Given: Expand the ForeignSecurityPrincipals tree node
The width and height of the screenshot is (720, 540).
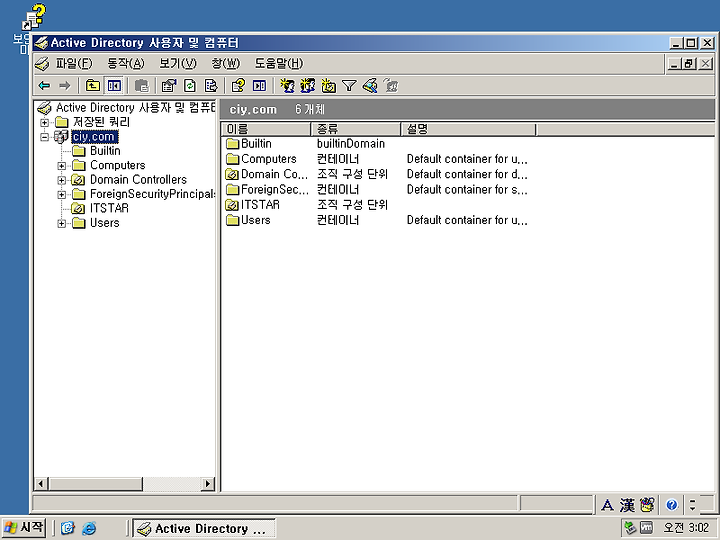Looking at the screenshot, I should pyautogui.click(x=62, y=195).
